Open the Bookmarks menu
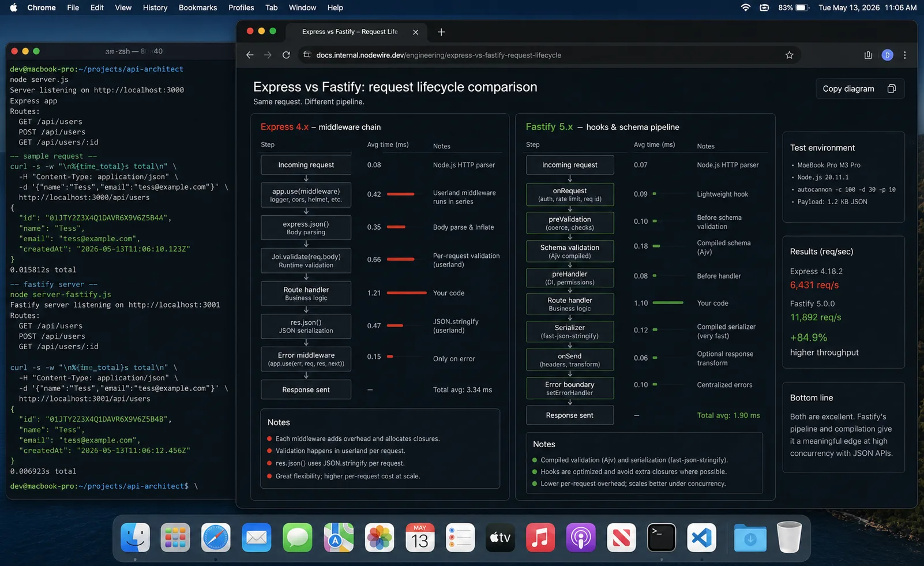The width and height of the screenshot is (924, 566). [198, 8]
